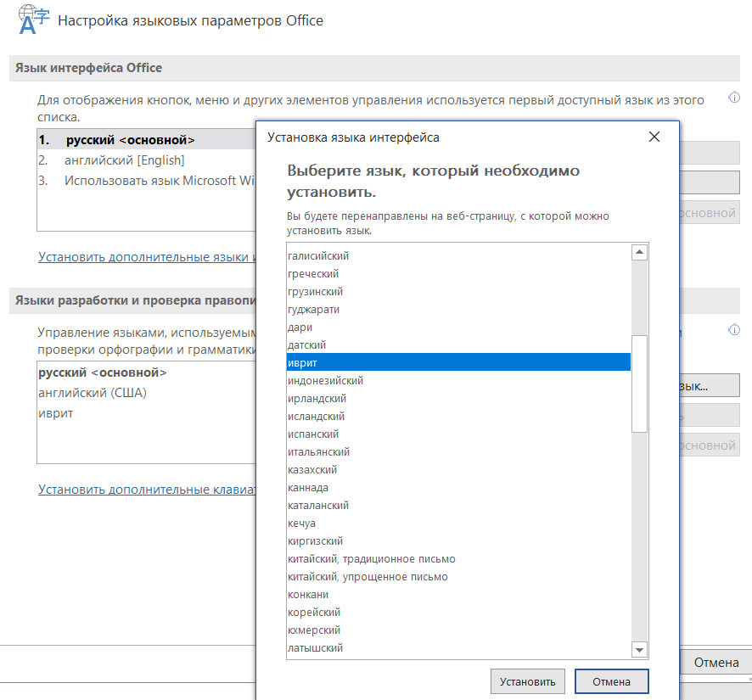Pick китайский, традиционное письмо language

pos(371,559)
